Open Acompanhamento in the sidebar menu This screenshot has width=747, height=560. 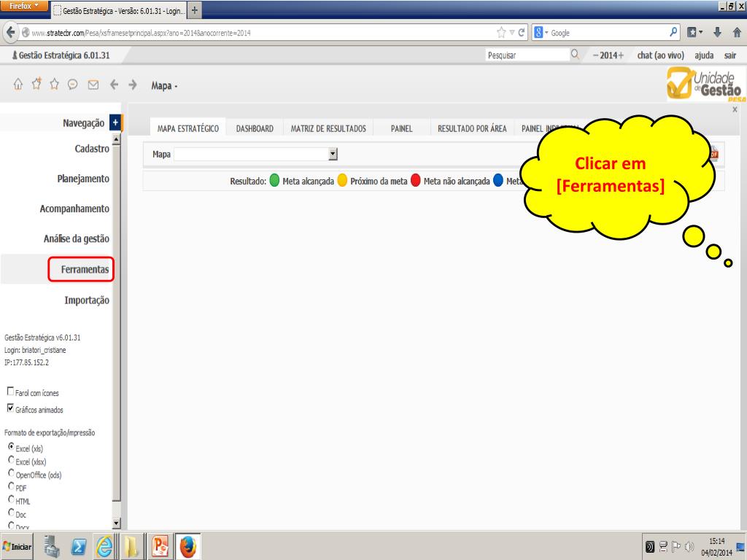click(75, 209)
